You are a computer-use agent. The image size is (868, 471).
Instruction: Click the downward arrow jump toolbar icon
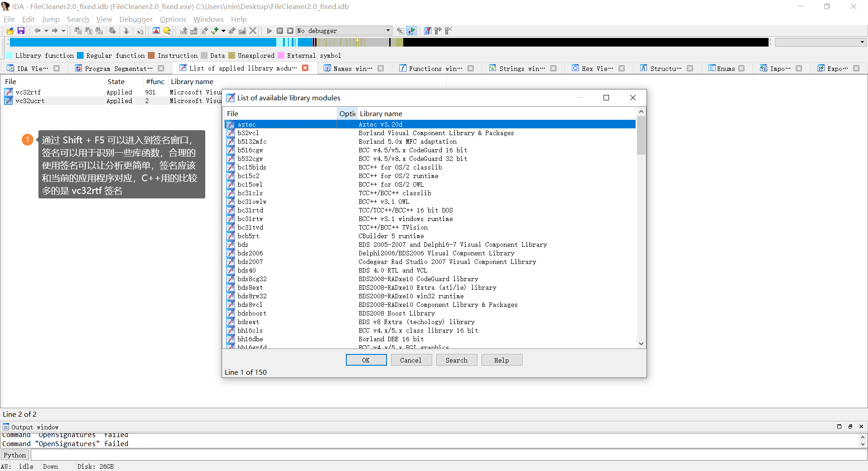126,31
